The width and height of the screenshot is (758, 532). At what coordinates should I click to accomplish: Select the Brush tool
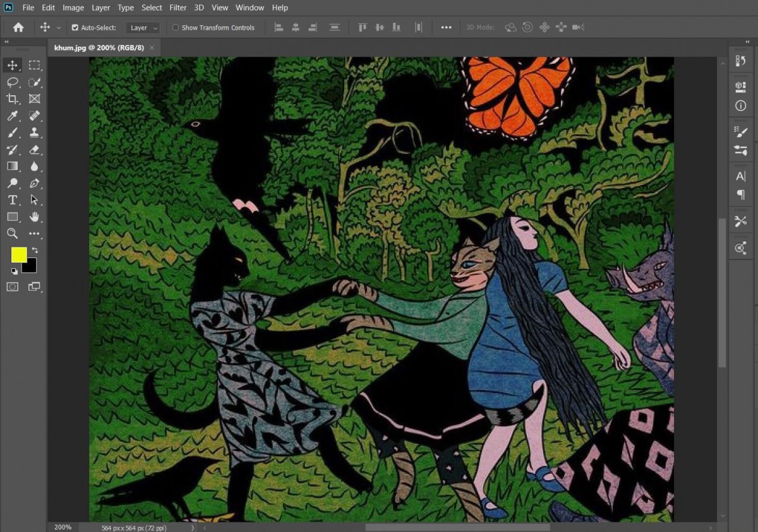tap(12, 133)
